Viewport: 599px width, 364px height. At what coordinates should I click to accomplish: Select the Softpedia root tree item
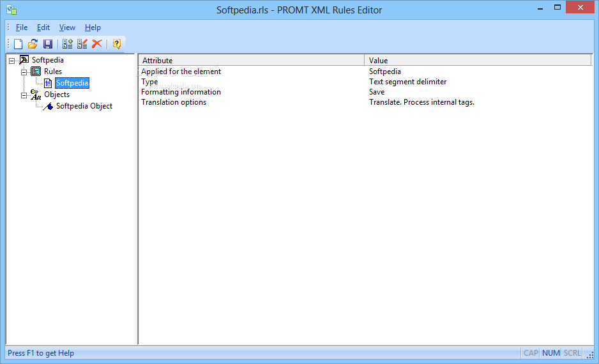click(x=48, y=60)
